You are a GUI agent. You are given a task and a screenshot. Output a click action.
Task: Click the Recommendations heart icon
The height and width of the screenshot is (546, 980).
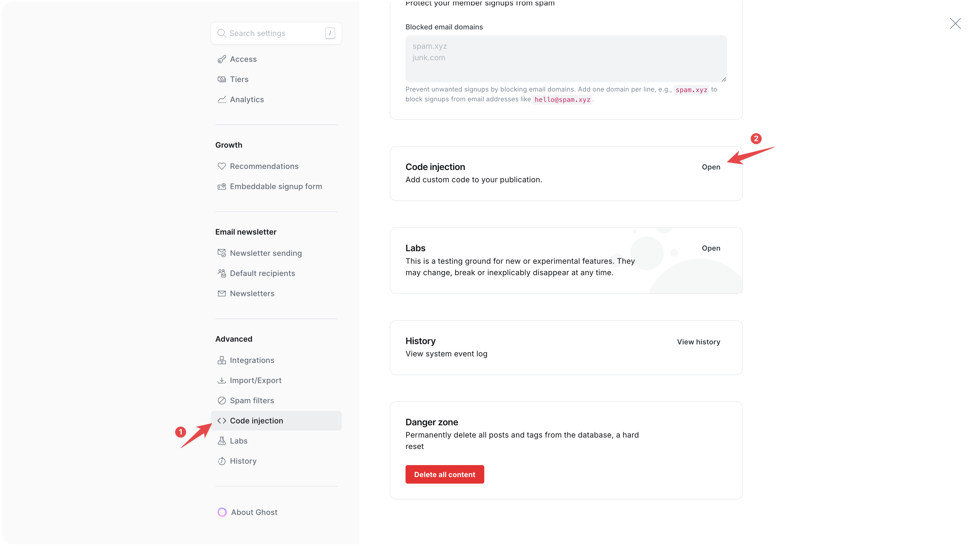pyautogui.click(x=221, y=166)
